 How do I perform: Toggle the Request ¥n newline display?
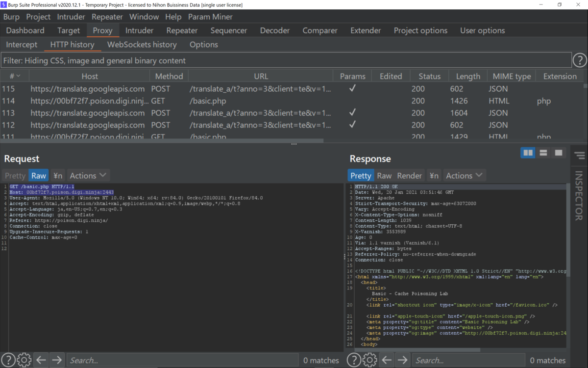[x=58, y=176]
